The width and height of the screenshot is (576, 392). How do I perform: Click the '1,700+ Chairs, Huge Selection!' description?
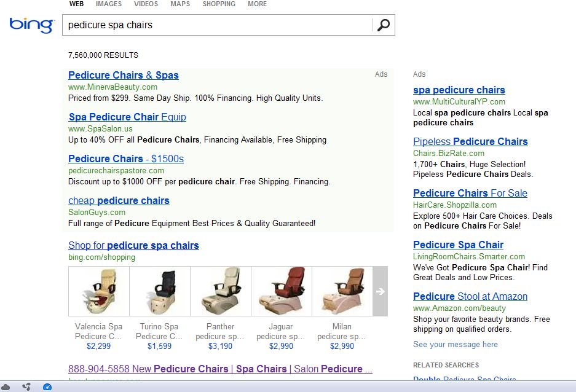pyautogui.click(x=473, y=169)
